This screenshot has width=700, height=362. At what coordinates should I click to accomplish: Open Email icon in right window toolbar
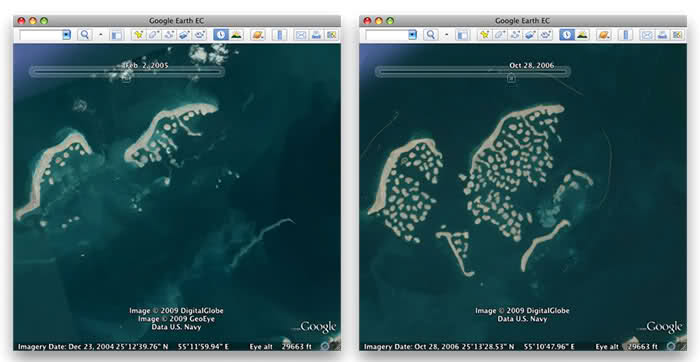[647, 35]
